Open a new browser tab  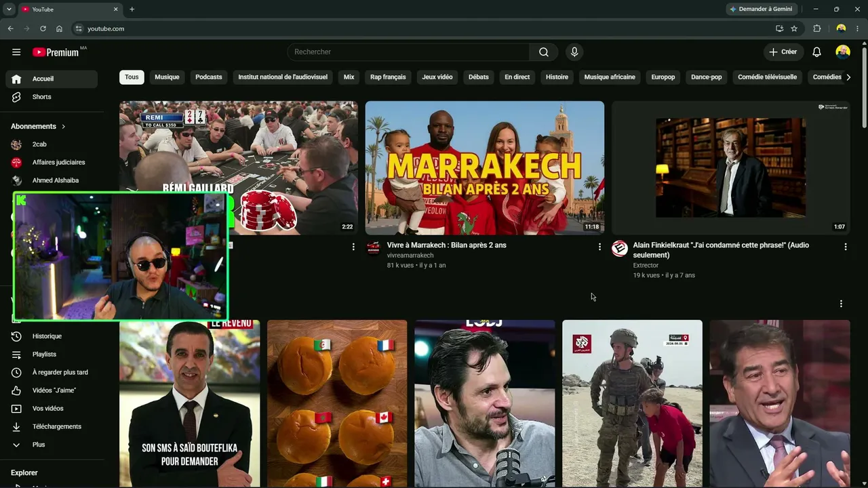(x=132, y=9)
